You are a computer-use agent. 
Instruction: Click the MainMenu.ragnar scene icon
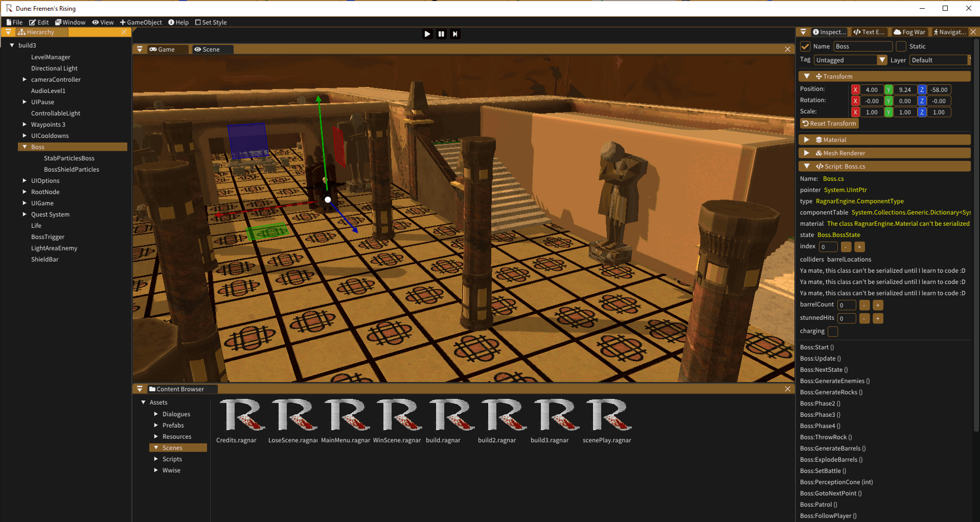347,415
